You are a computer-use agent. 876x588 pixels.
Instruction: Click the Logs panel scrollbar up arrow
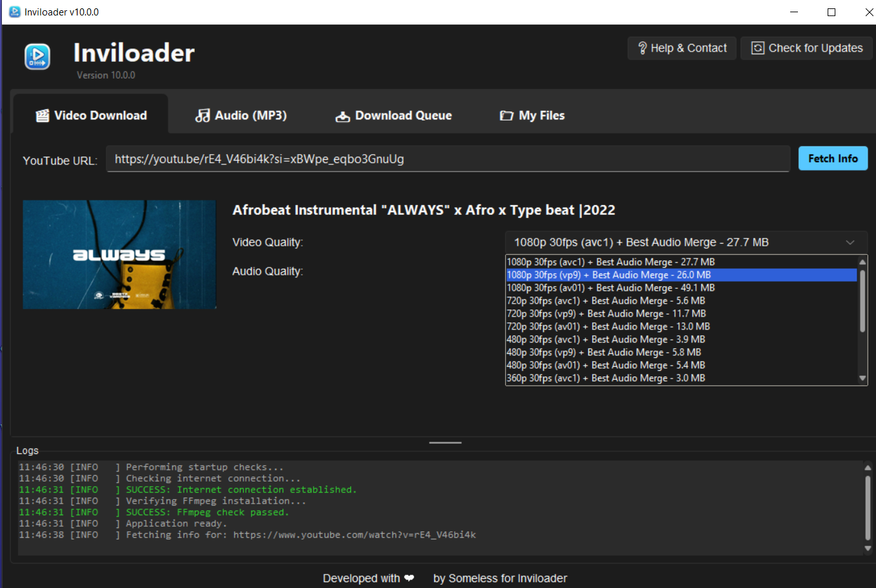(x=868, y=468)
